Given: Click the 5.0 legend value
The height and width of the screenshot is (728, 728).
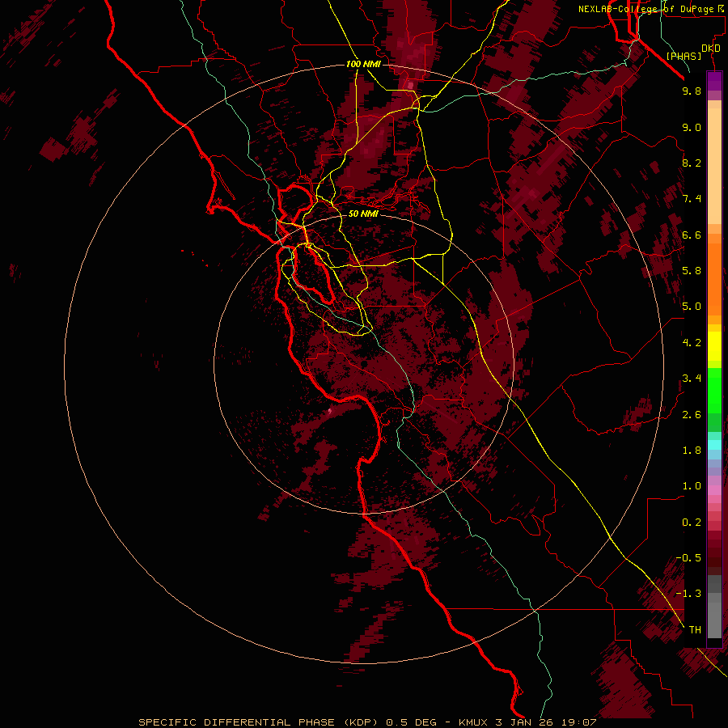Looking at the screenshot, I should coord(692,307).
